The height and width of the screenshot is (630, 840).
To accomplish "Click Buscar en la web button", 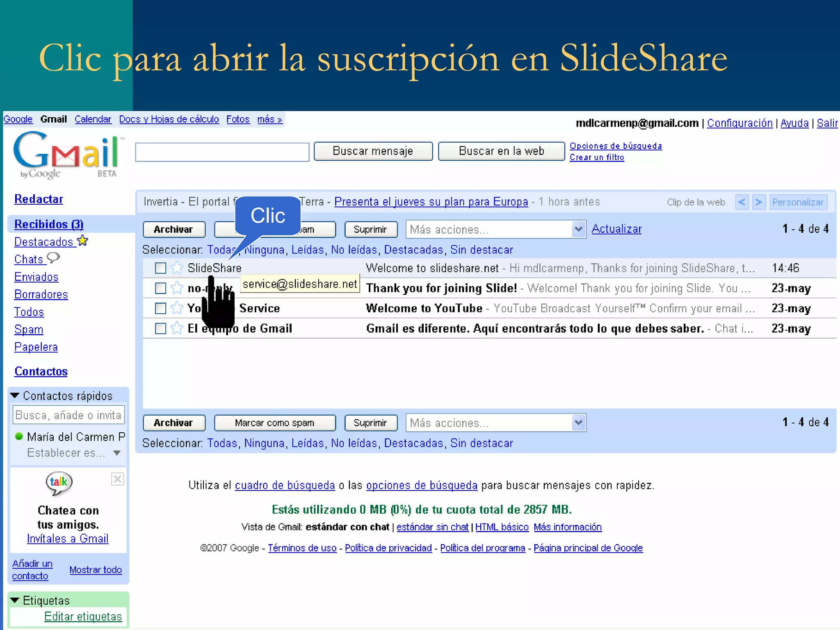I will 502,151.
